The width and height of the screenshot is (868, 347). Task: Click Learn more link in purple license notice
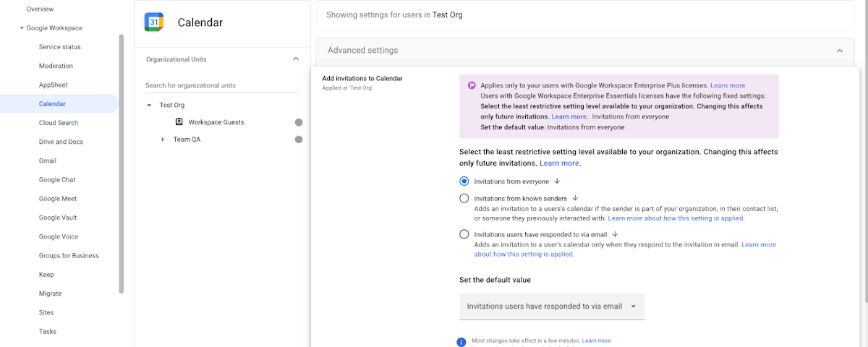click(728, 85)
